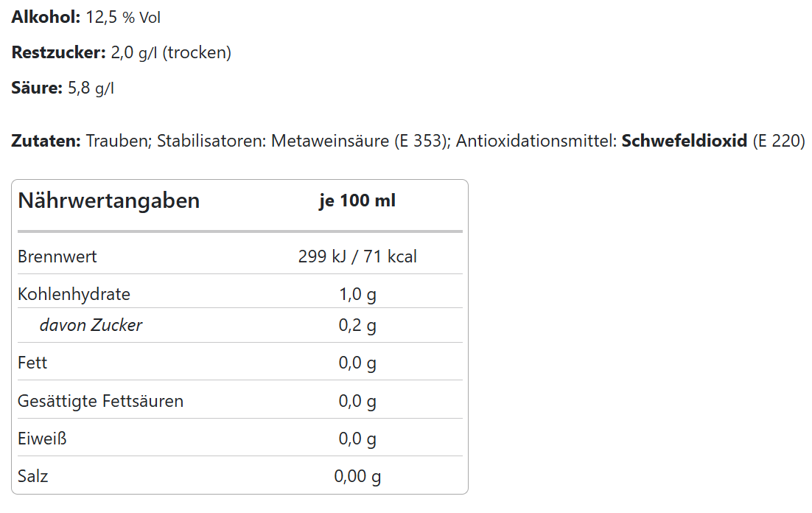Select the Fett row label

(x=32, y=363)
